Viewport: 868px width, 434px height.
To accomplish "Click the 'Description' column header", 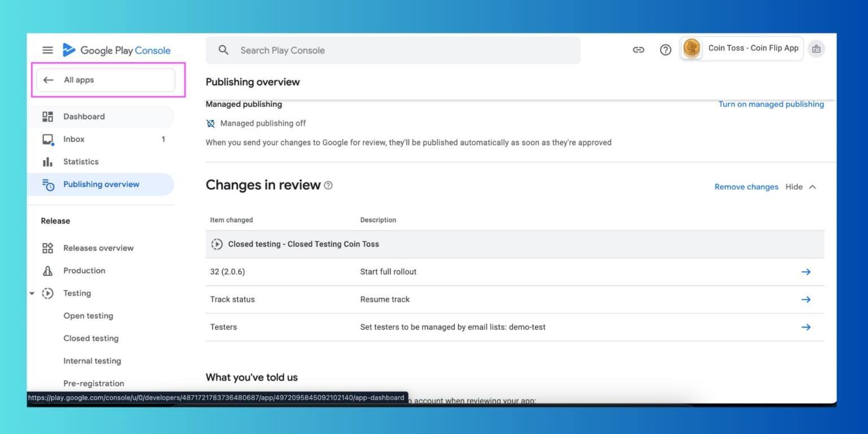I will pyautogui.click(x=378, y=220).
